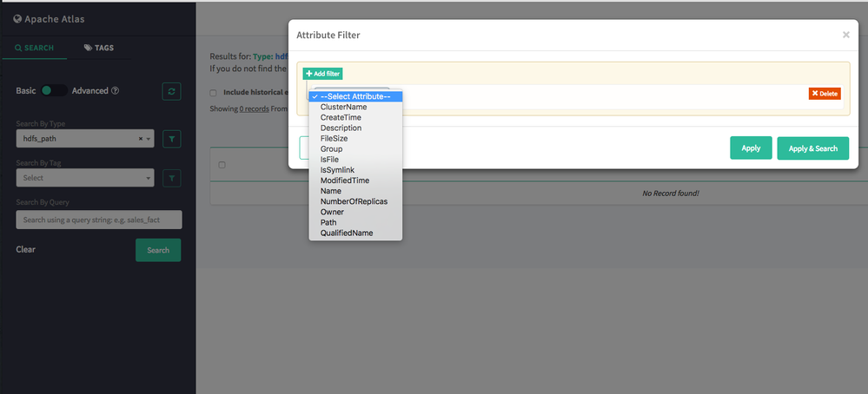Screen dimensions: 868x394
Task: Toggle Include historical entities checkbox
Action: click(x=213, y=93)
